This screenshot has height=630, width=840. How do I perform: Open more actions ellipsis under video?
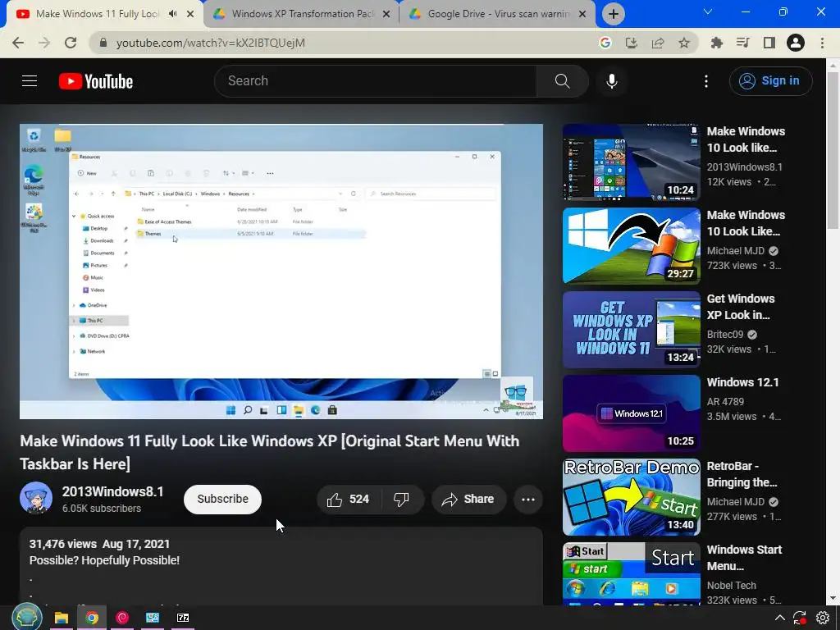coord(528,500)
